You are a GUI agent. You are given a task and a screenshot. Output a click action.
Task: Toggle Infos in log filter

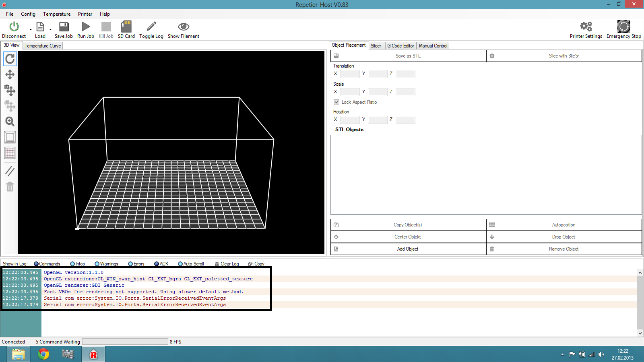[77, 264]
